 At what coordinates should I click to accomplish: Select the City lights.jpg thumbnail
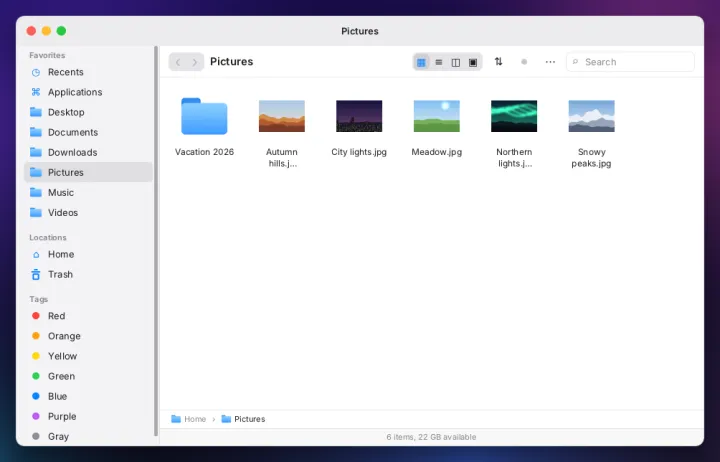click(x=359, y=116)
